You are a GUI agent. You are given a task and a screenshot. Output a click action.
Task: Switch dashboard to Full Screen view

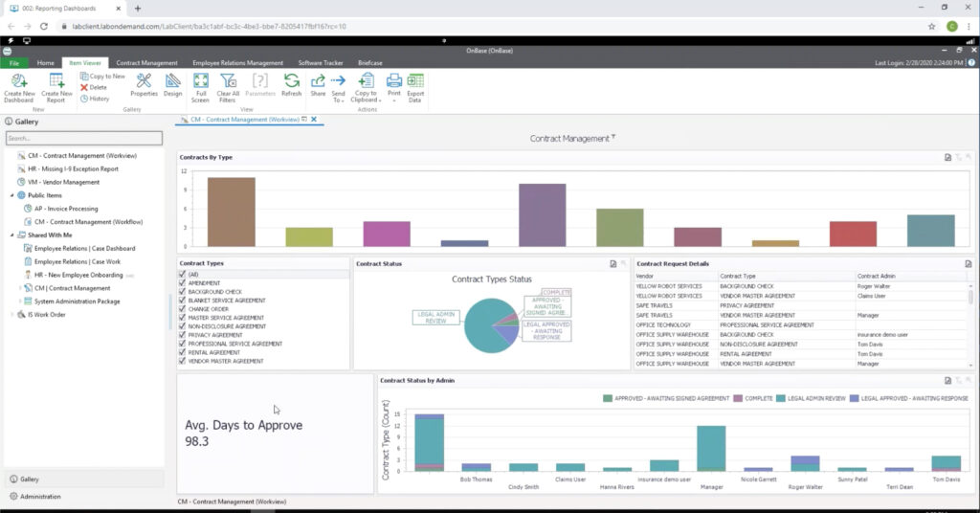coord(200,81)
